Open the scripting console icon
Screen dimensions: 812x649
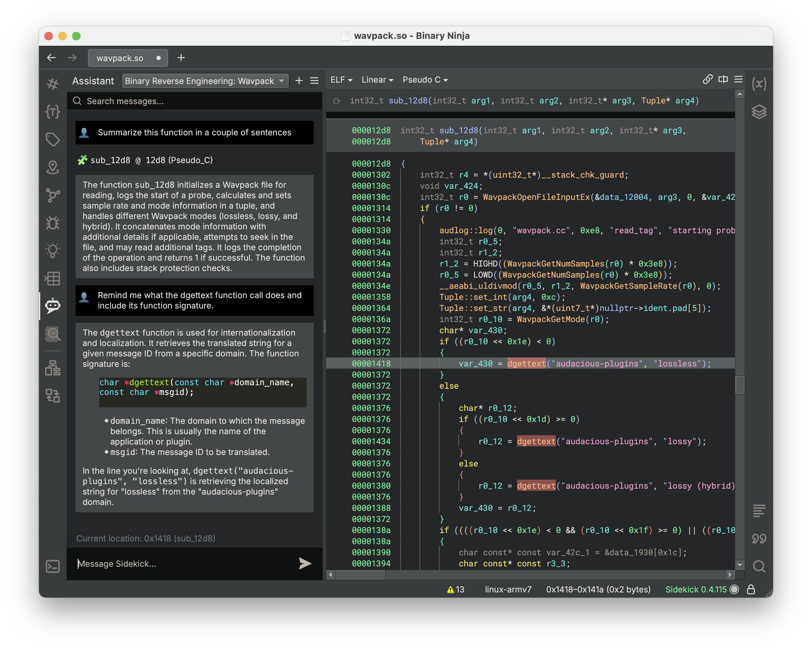click(53, 566)
